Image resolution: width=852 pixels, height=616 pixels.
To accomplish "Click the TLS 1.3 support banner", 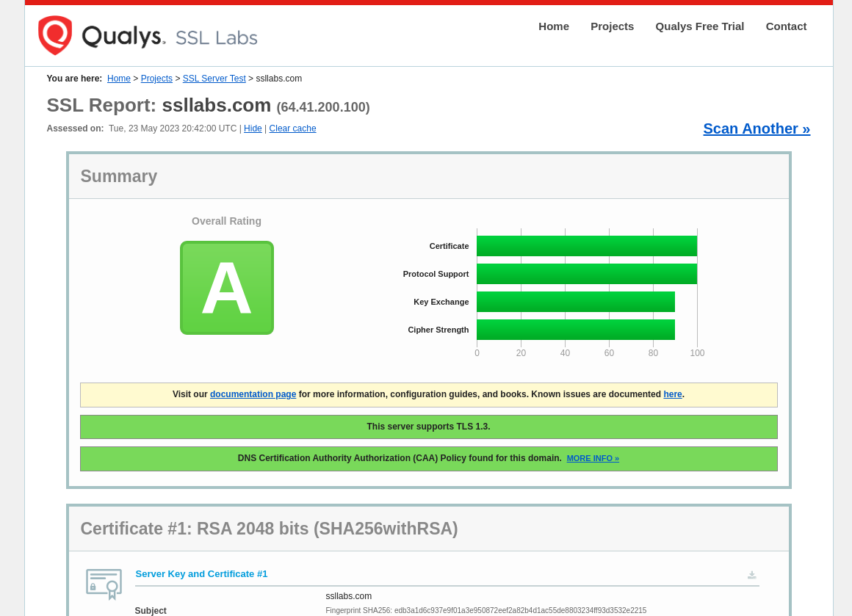I will tap(429, 427).
